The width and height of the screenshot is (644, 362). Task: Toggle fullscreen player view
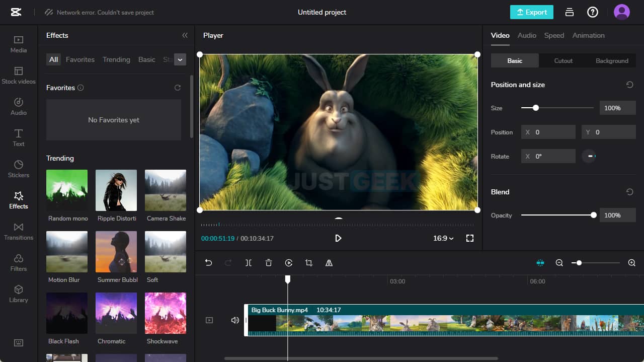click(x=470, y=238)
